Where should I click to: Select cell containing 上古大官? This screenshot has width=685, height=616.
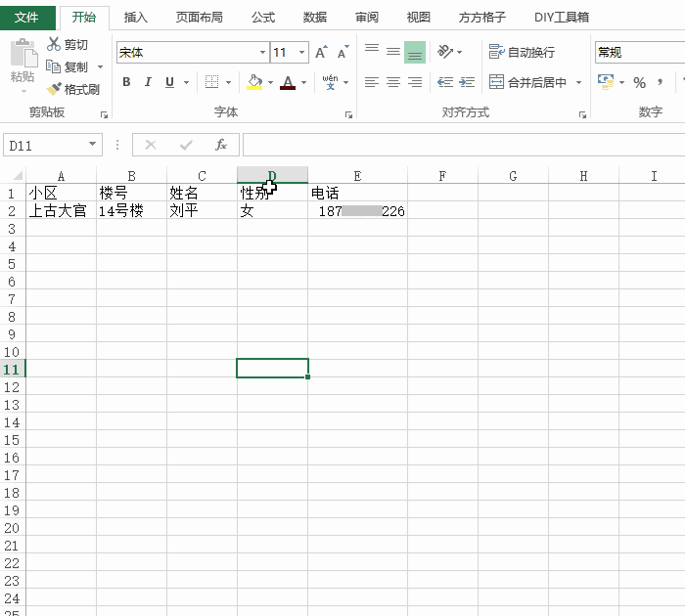(61, 211)
